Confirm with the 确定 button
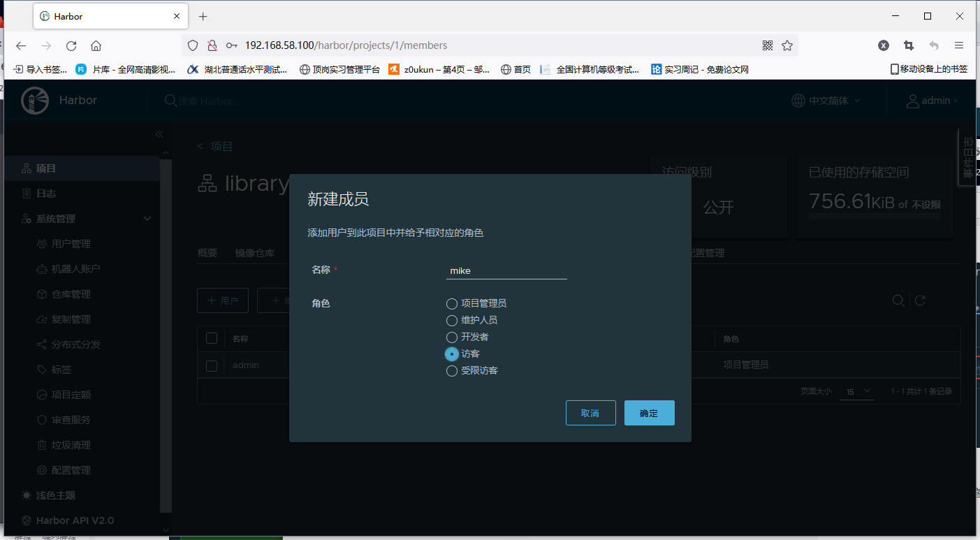The width and height of the screenshot is (980, 540). point(649,413)
